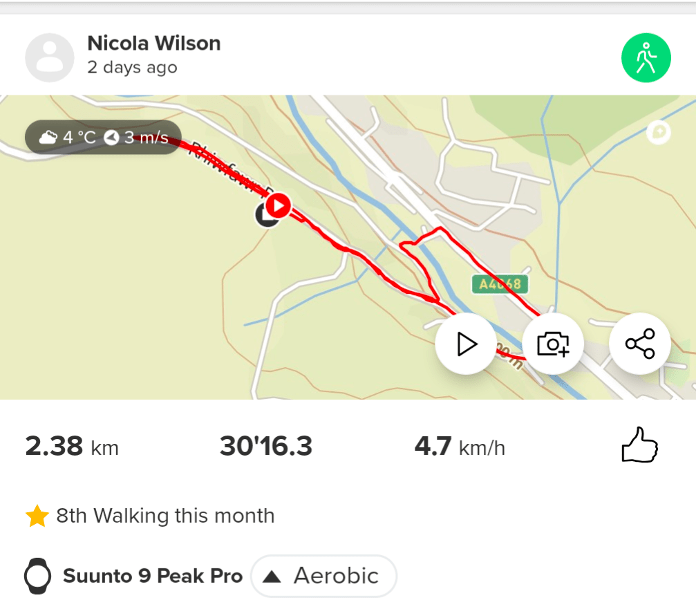Open Nicola Wilson's profile avatar
The height and width of the screenshot is (616, 696).
pos(49,57)
